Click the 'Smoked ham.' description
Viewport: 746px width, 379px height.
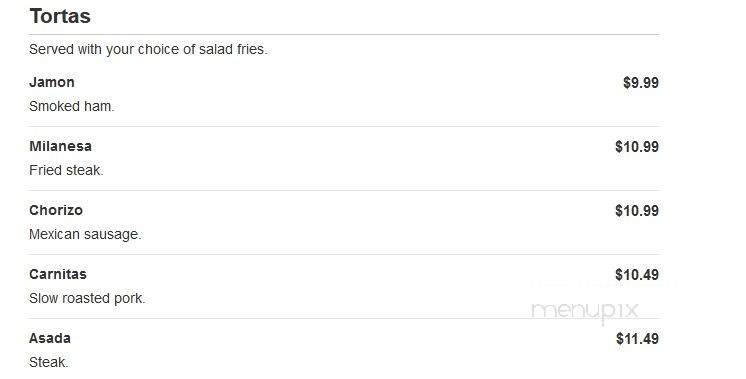tap(72, 106)
